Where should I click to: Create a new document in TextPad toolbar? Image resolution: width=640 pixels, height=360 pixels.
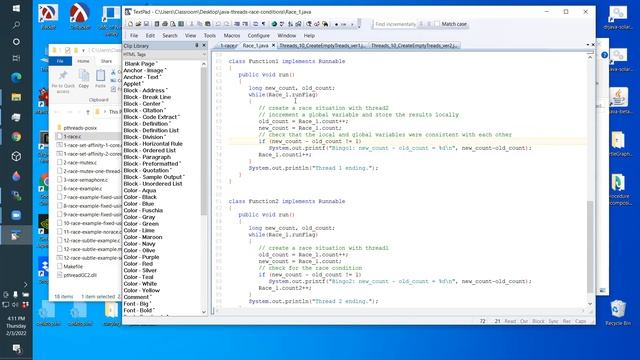(130, 24)
